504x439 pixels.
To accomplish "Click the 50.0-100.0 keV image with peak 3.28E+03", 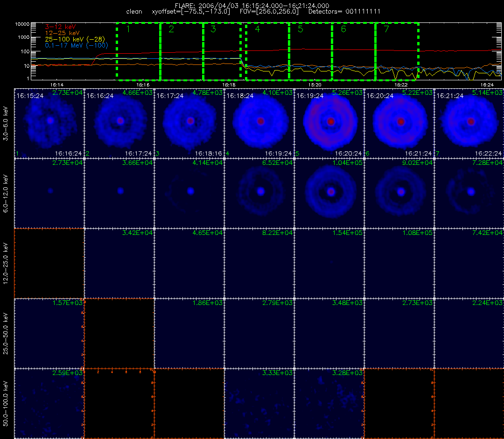I will tap(329, 404).
